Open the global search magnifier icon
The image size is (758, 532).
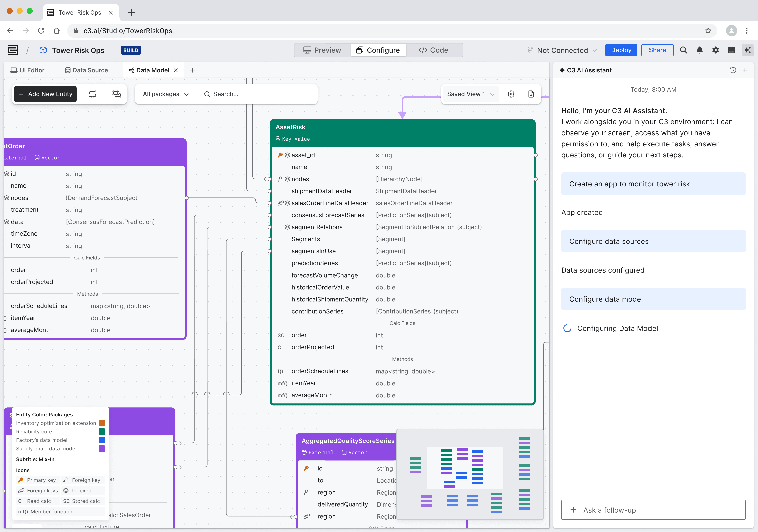tap(683, 50)
